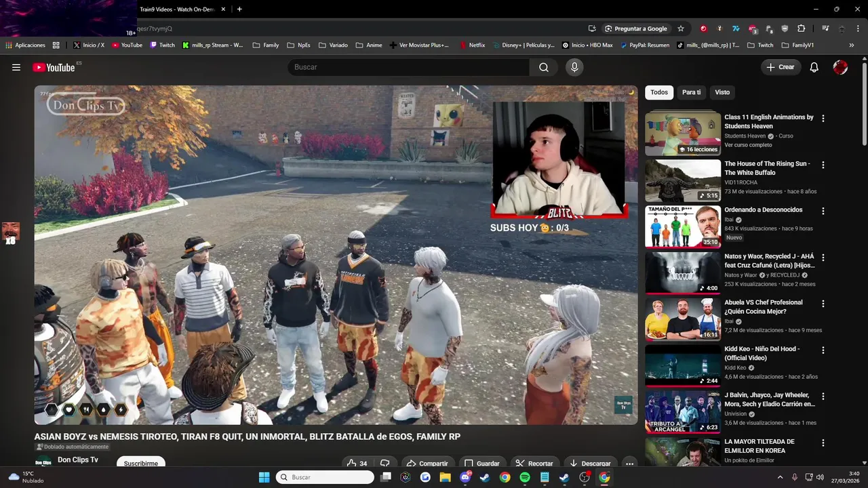Open Don Clips Tv channel name
Image resolution: width=868 pixels, height=488 pixels.
click(78, 460)
